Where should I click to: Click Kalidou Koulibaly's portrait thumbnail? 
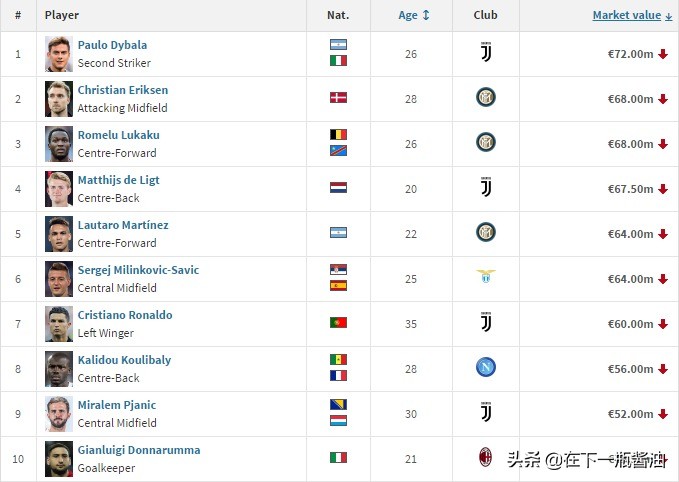[x=59, y=368]
